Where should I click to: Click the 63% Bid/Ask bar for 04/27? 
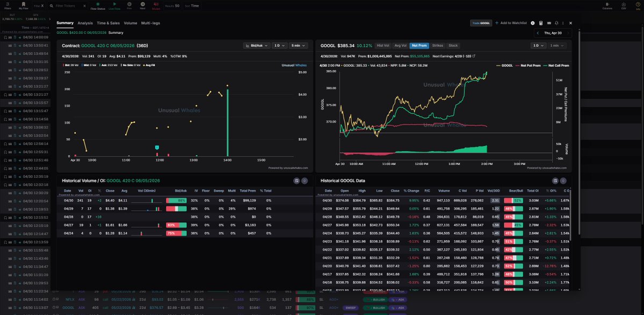coord(176,225)
